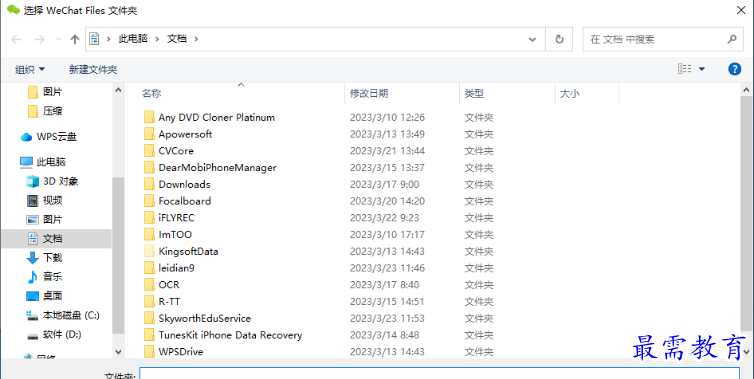Viewport: 754px width, 379px height.
Task: Open 视频 in the sidebar
Action: (x=44, y=200)
